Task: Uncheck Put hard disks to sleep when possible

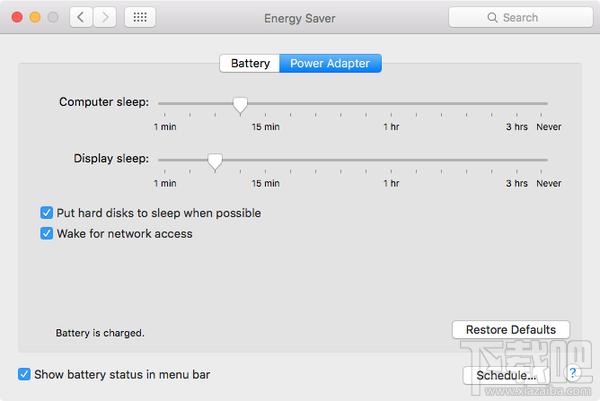Action: point(47,213)
